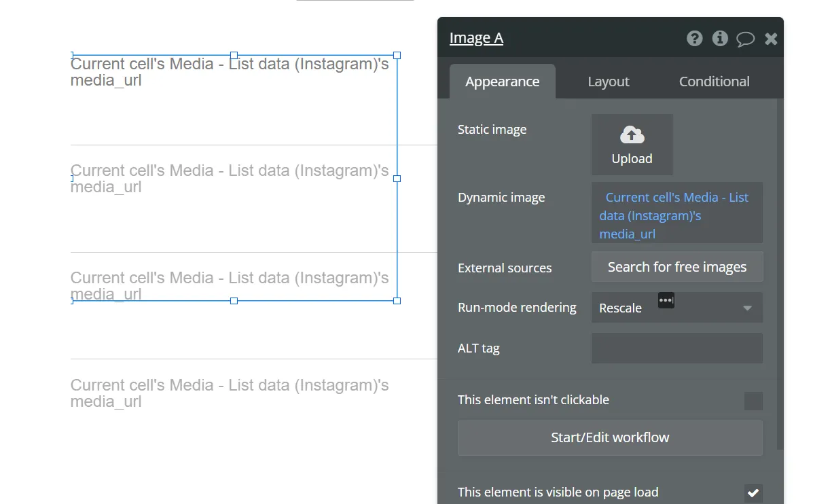Uncheck This element is visible on page load
Screen dimensions: 813x504
click(x=753, y=492)
